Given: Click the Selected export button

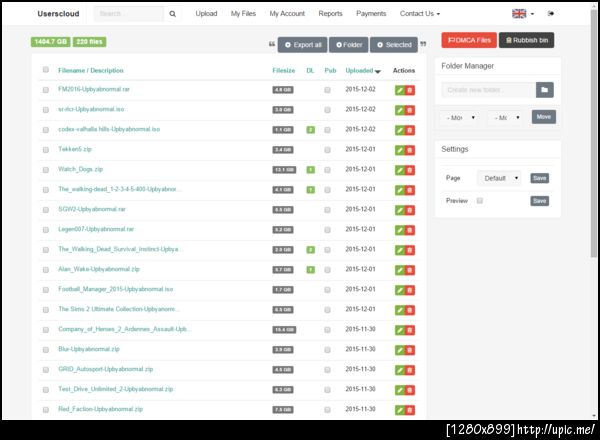Looking at the screenshot, I should [394, 45].
